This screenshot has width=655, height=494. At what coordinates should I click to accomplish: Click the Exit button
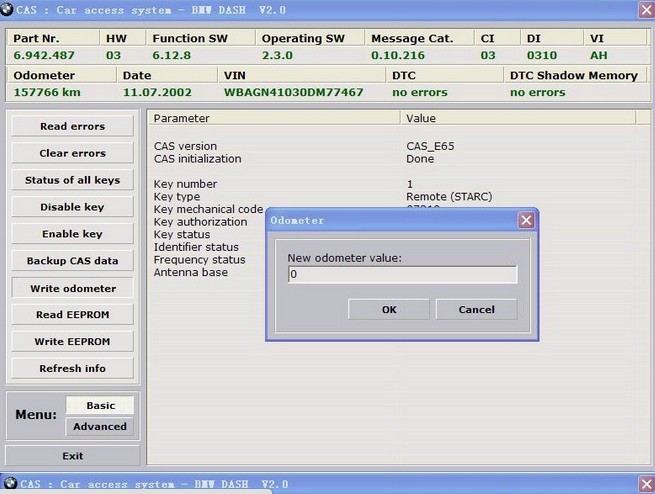(x=73, y=456)
